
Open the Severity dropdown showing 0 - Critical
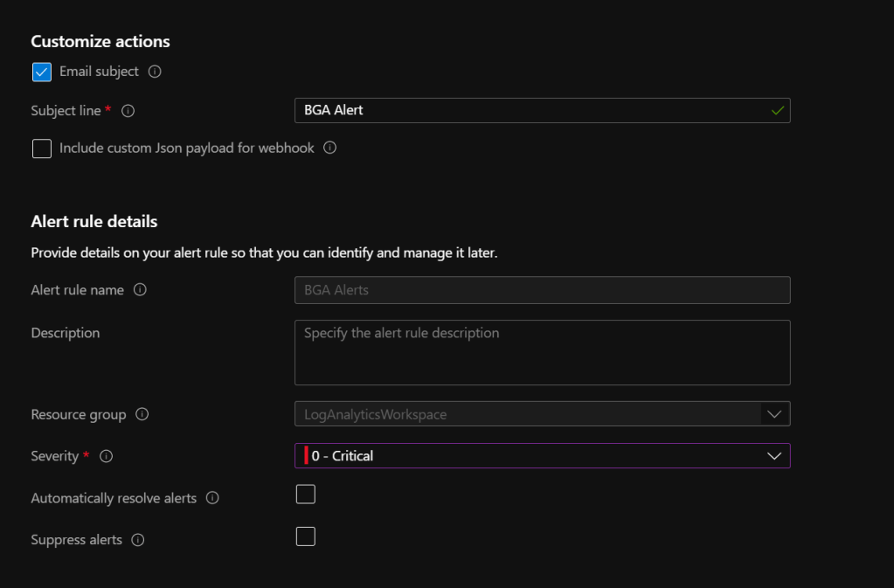(542, 456)
